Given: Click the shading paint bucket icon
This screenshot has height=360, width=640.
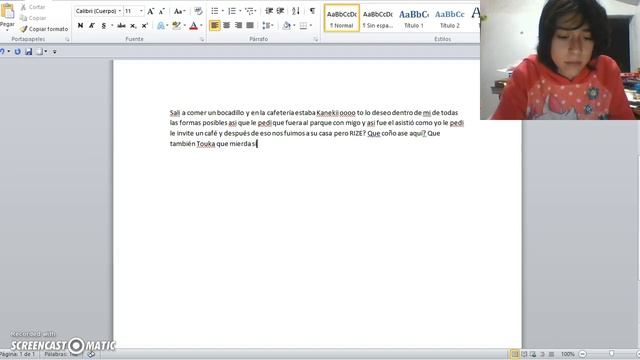Looking at the screenshot, I should click(286, 26).
